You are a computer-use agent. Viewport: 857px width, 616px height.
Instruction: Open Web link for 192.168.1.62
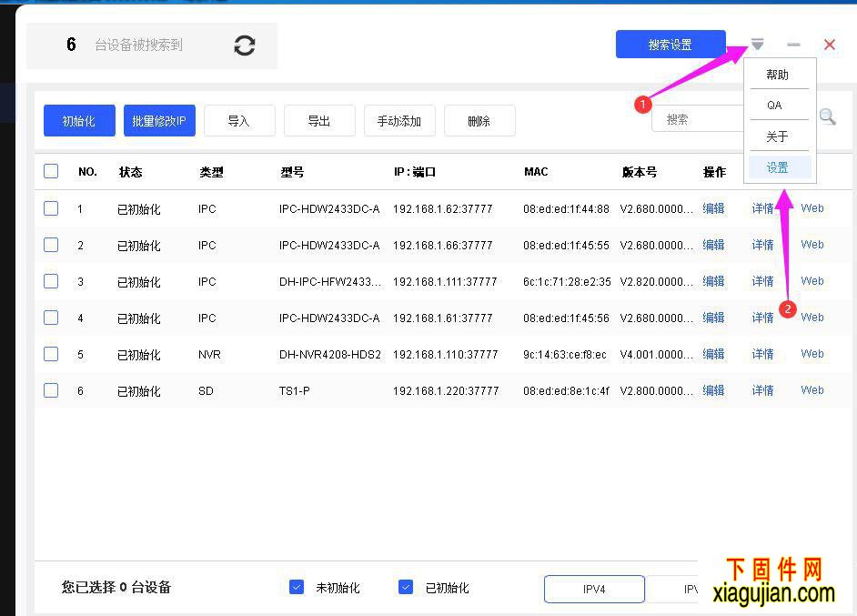[812, 207]
